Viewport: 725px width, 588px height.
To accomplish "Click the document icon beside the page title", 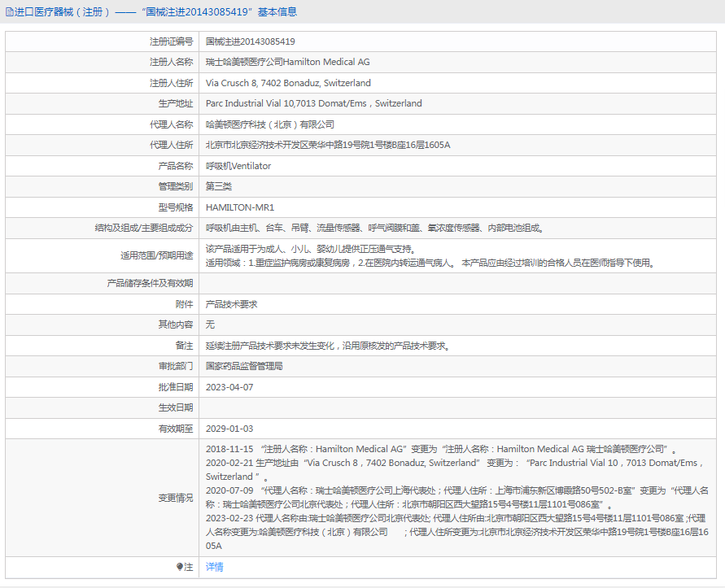I will click(x=9, y=12).
